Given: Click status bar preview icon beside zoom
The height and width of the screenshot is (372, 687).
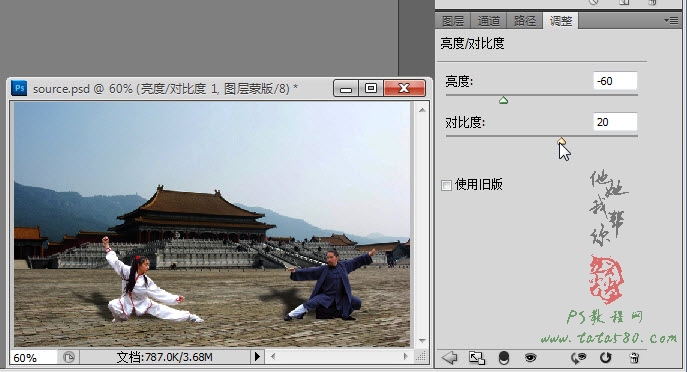Looking at the screenshot, I should 68,357.
